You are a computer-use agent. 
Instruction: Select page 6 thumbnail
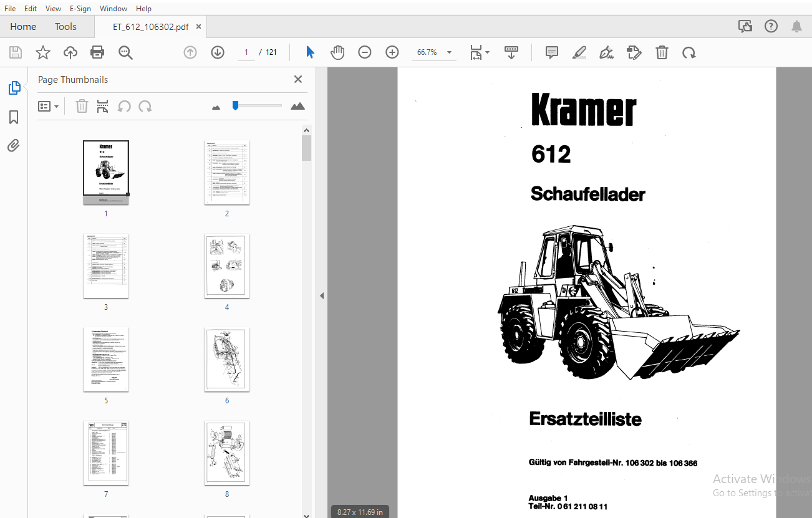[227, 359]
